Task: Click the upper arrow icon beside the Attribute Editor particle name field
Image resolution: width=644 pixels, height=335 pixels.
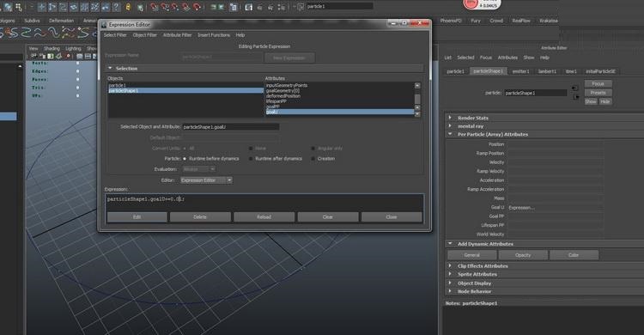Action: coord(575,88)
